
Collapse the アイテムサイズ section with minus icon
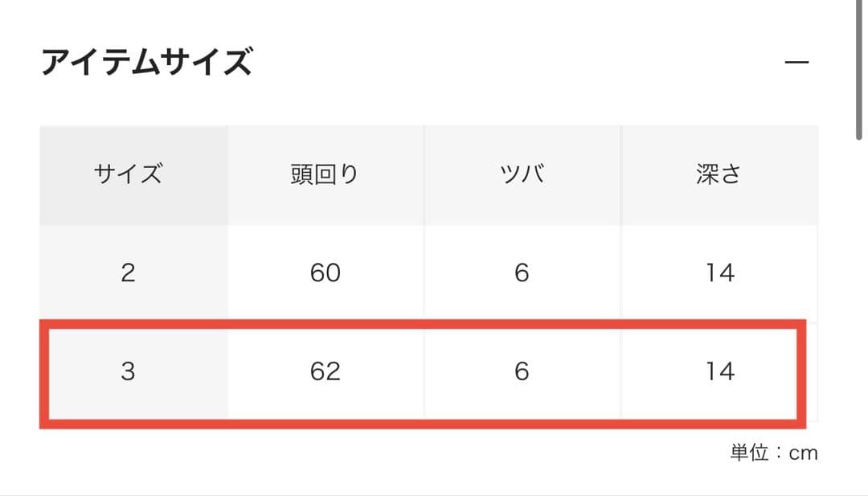(x=796, y=63)
